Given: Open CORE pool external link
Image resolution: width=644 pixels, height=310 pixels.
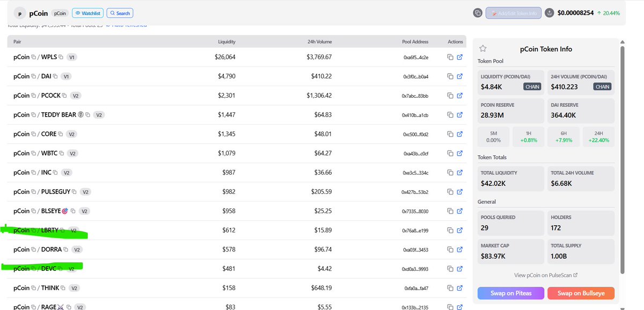Looking at the screenshot, I should point(459,134).
